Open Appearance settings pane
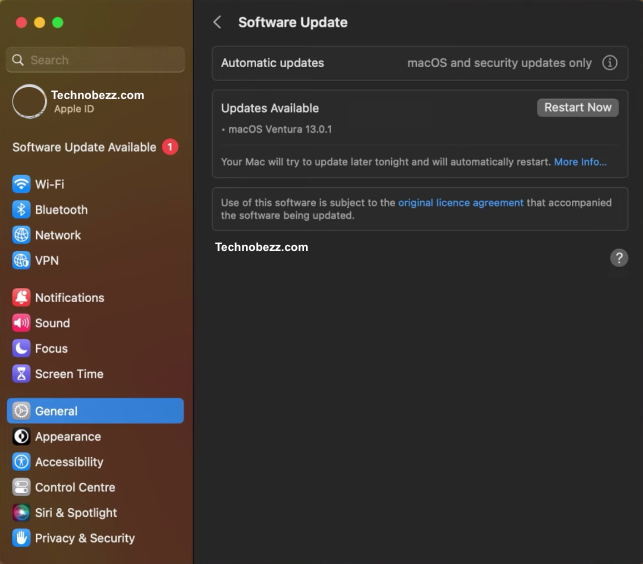This screenshot has width=643, height=564. pos(67,437)
